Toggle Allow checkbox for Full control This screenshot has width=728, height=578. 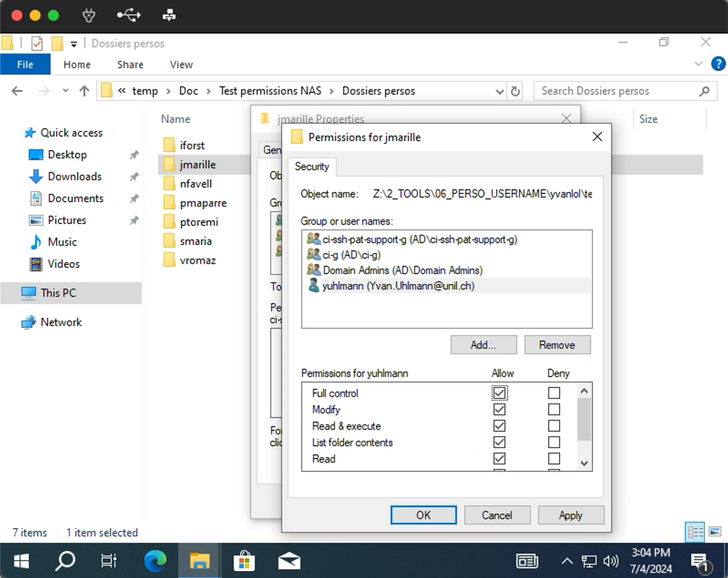[499, 393]
